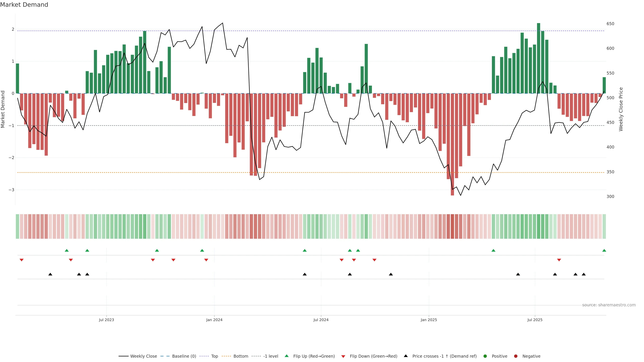Select the rightmost green flip-up triangle marker
The width and height of the screenshot is (644, 362).
604,250
